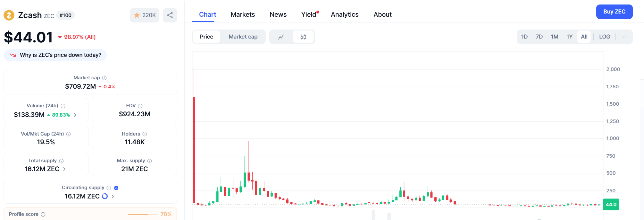Screen dimensions: 644x220
Task: Click the Total supply info icon
Action: coord(61,161)
